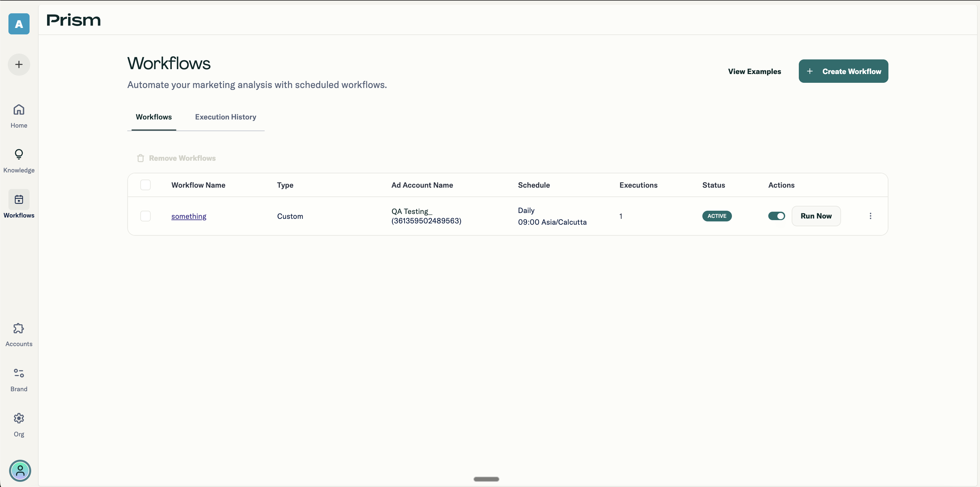
Task: Toggle the workflow active switch off
Action: (x=776, y=216)
